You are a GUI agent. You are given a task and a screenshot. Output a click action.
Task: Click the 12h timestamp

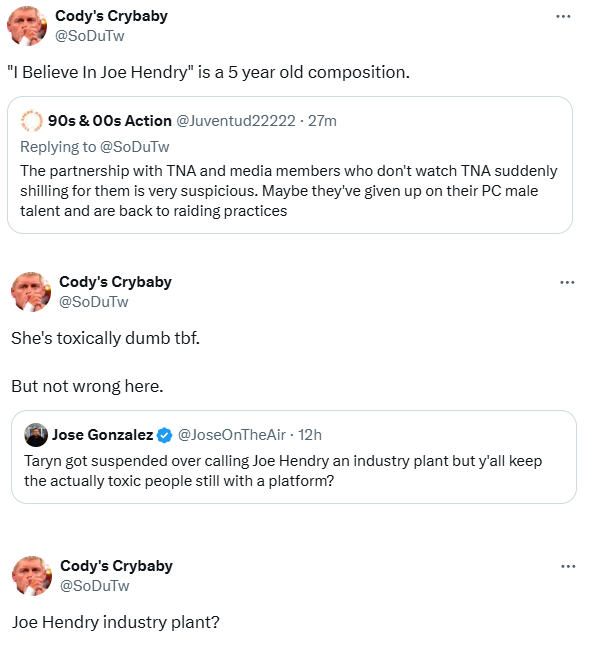point(308,435)
